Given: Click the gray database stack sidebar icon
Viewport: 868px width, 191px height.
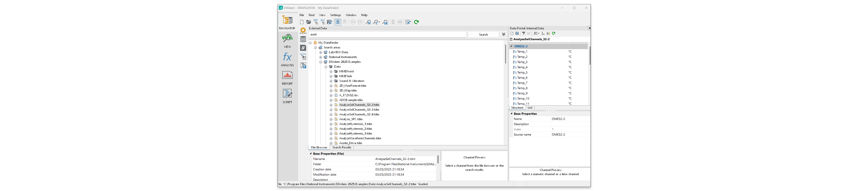Looking at the screenshot, I should [303, 39].
